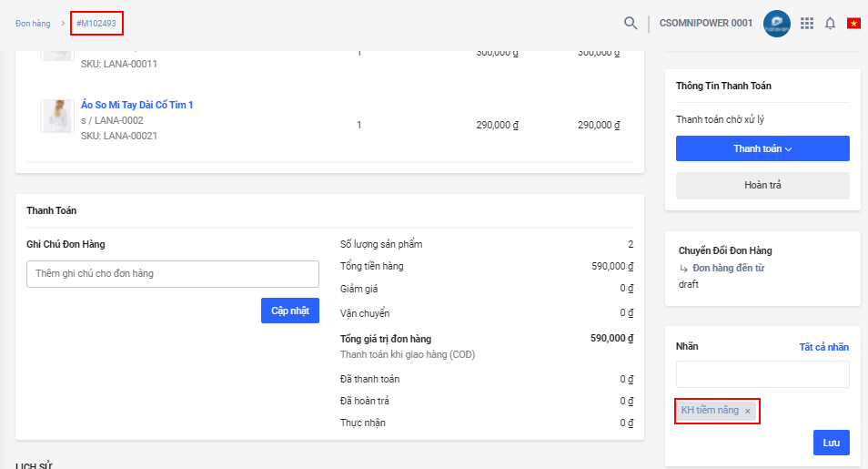Click the shirt product thumbnail image

pos(57,117)
